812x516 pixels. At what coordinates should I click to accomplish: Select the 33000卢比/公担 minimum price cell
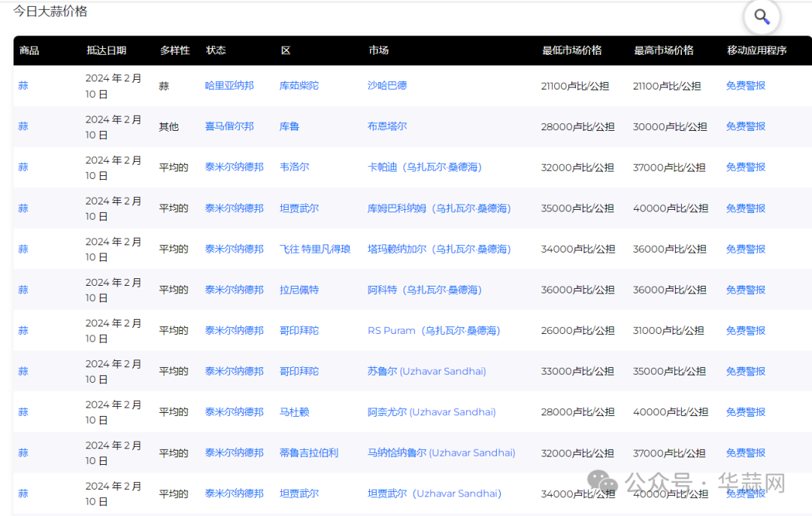coord(578,372)
